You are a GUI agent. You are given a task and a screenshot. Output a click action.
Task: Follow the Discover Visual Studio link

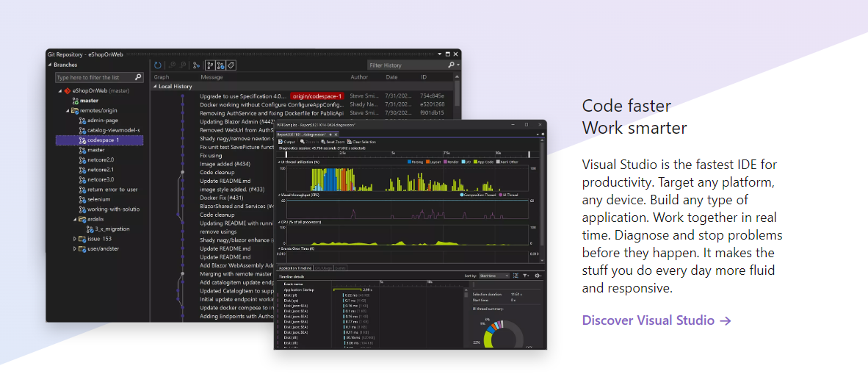tap(657, 320)
